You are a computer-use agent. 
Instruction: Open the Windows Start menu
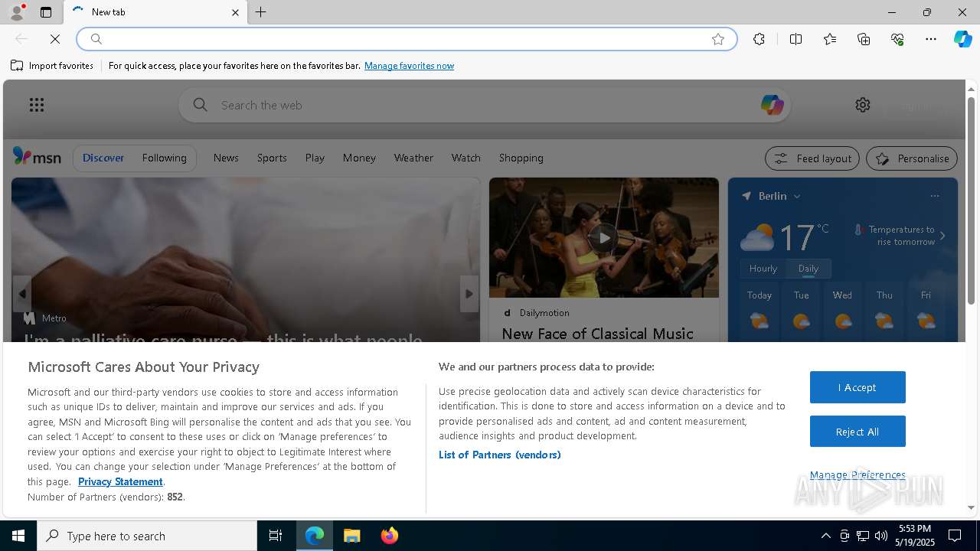(18, 536)
